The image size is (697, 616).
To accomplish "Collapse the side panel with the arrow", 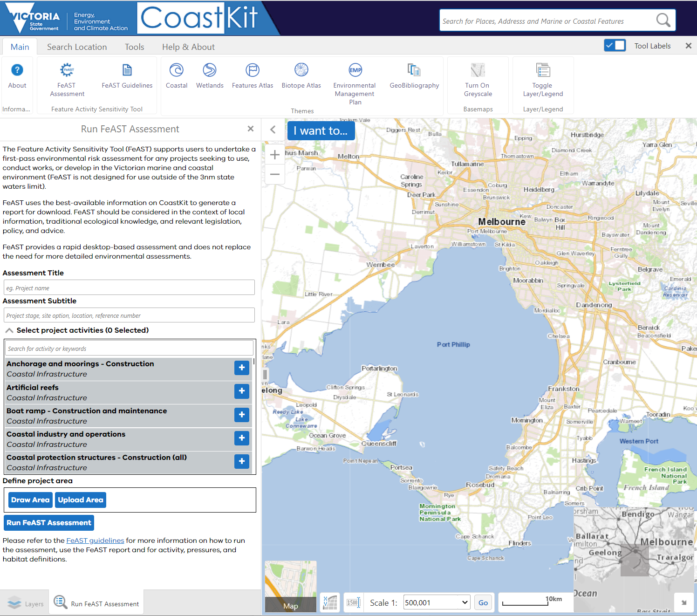I will [x=273, y=130].
